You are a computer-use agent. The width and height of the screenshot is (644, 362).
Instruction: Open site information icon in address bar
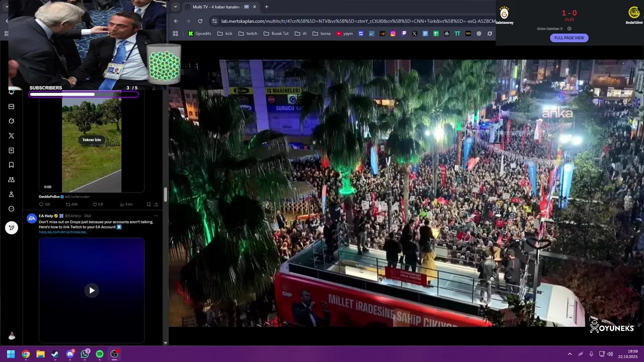[214, 21]
